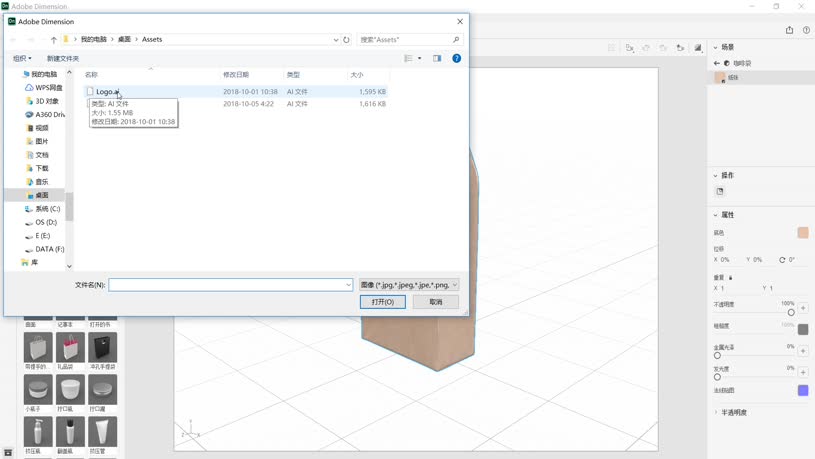Viewport: 815px width, 459px height.
Task: Expand the 半透明度 section
Action: pyautogui.click(x=715, y=412)
